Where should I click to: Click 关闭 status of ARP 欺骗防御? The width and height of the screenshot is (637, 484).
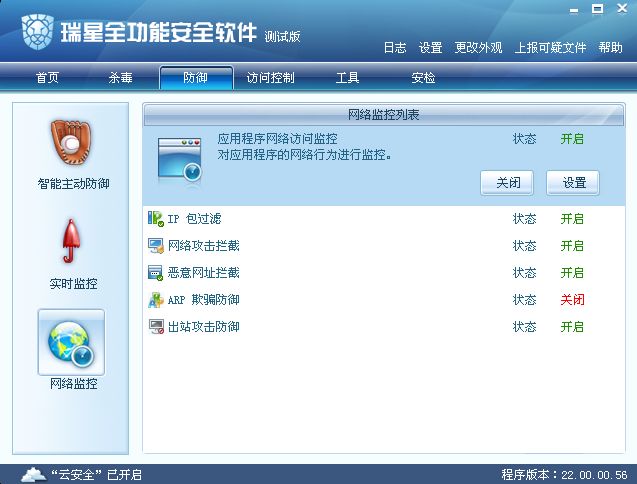(x=572, y=300)
